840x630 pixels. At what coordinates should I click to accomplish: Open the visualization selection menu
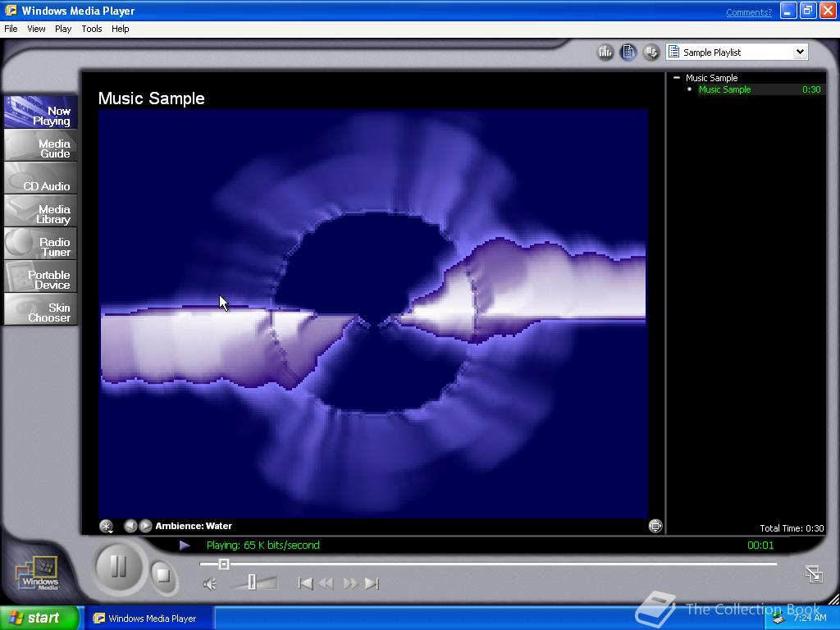(x=107, y=526)
